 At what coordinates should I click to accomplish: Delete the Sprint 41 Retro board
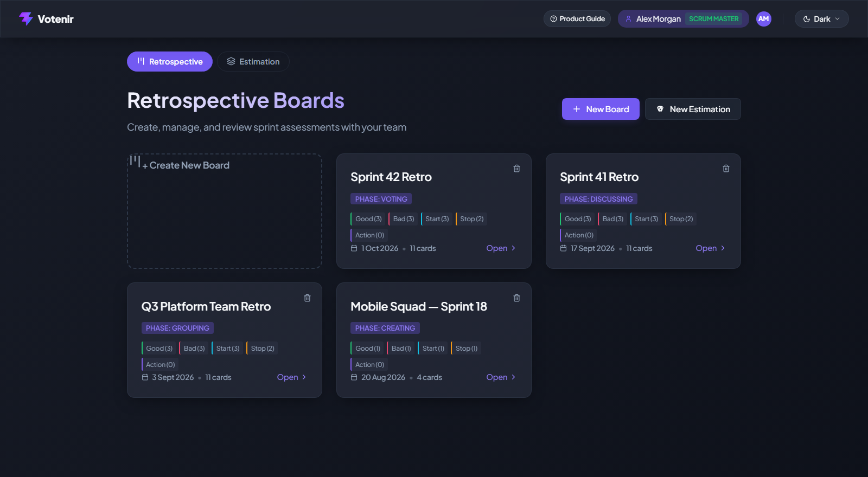(726, 169)
